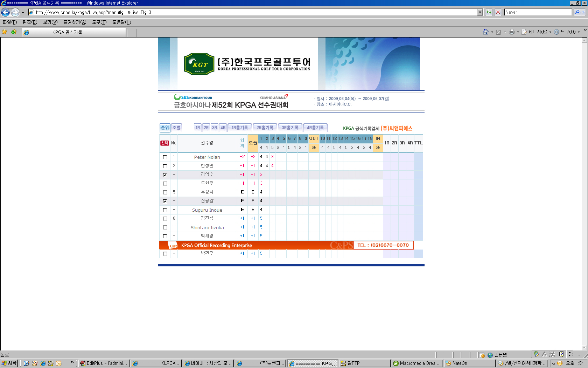Refresh the page using the green arrows icon
This screenshot has height=368, width=588.
pyautogui.click(x=489, y=12)
